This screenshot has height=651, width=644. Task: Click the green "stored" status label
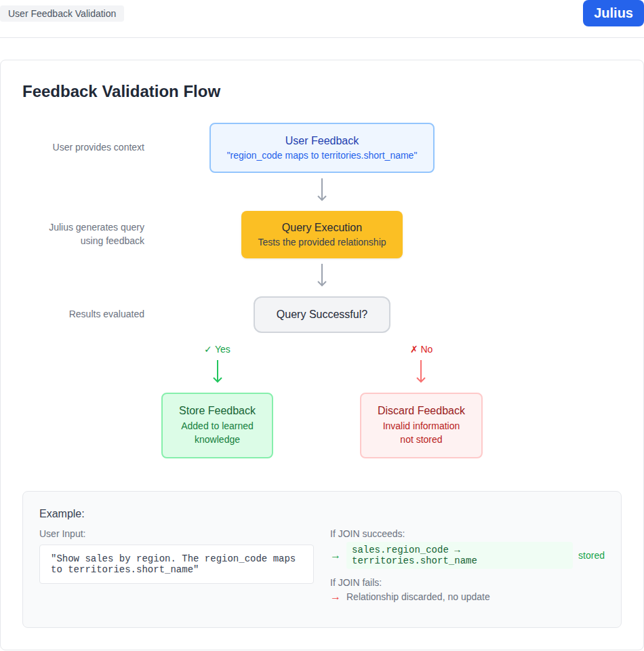[x=591, y=555]
